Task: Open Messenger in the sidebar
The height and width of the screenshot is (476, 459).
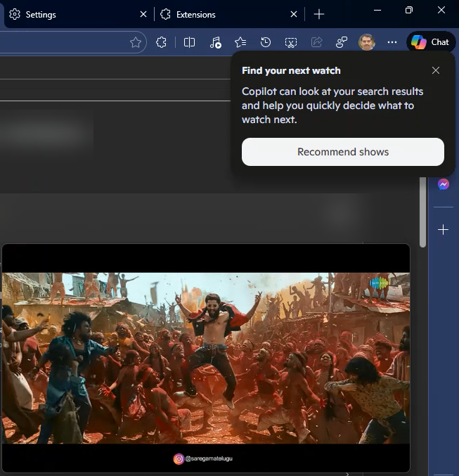Action: click(444, 184)
